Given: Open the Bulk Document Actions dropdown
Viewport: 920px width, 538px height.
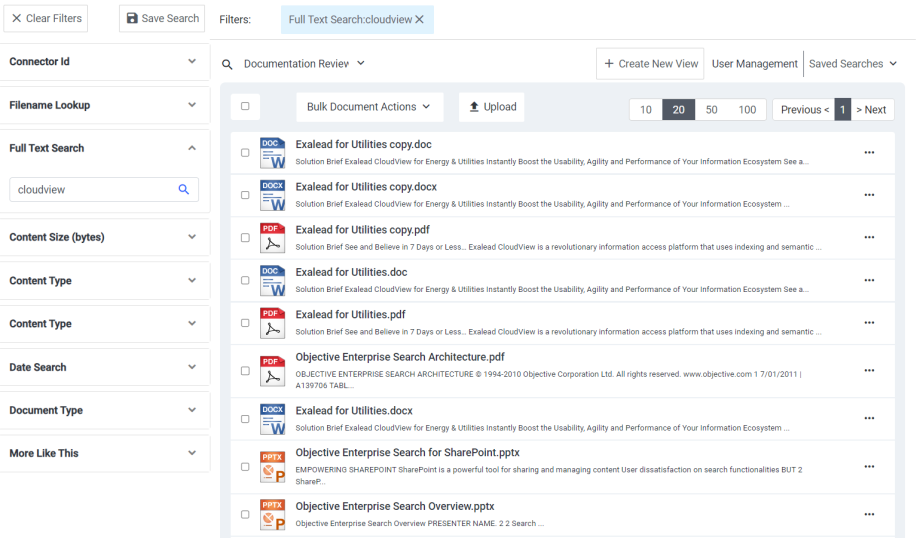Looking at the screenshot, I should point(368,107).
